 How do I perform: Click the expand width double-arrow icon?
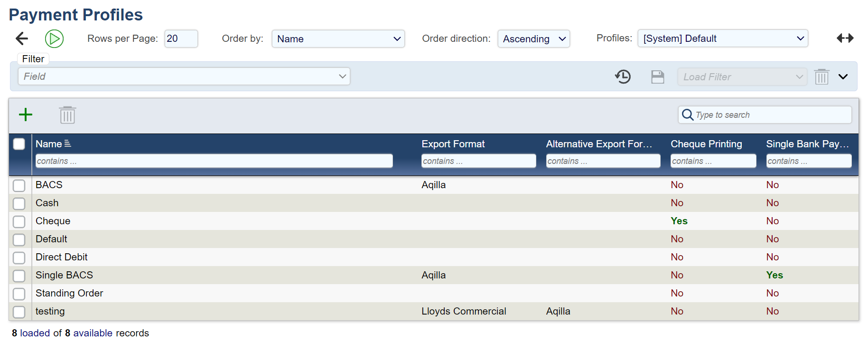845,38
